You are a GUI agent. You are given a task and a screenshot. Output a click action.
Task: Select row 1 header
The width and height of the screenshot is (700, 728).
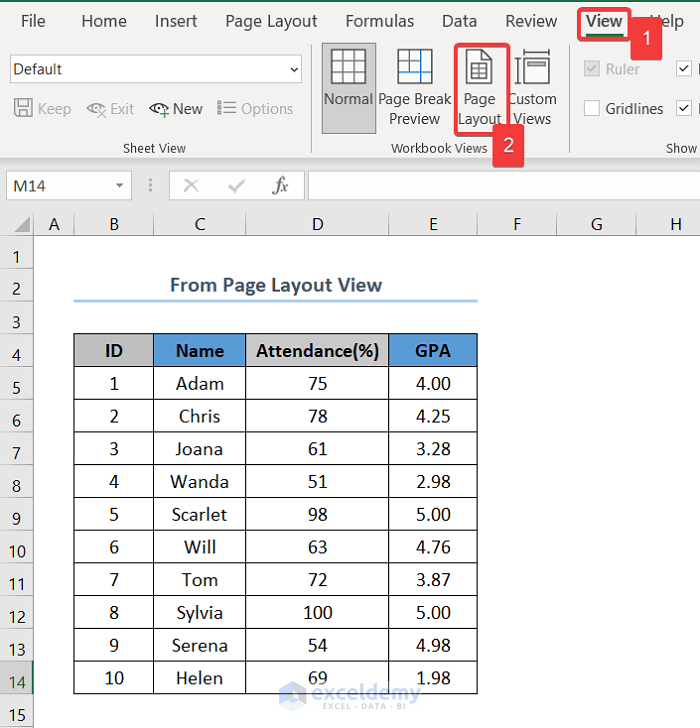click(x=17, y=253)
